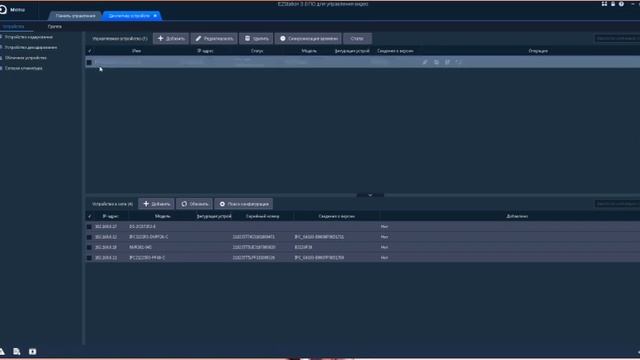The height and width of the screenshot is (360, 640).
Task: Click the fourth operation icon in the highlighted row
Action: [x=458, y=62]
